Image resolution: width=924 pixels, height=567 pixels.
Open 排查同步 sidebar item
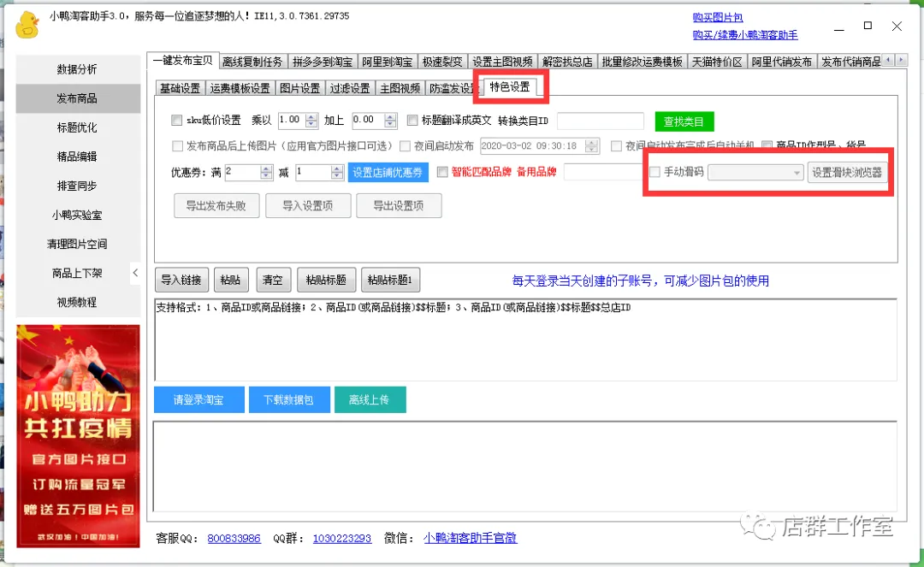[x=77, y=186]
